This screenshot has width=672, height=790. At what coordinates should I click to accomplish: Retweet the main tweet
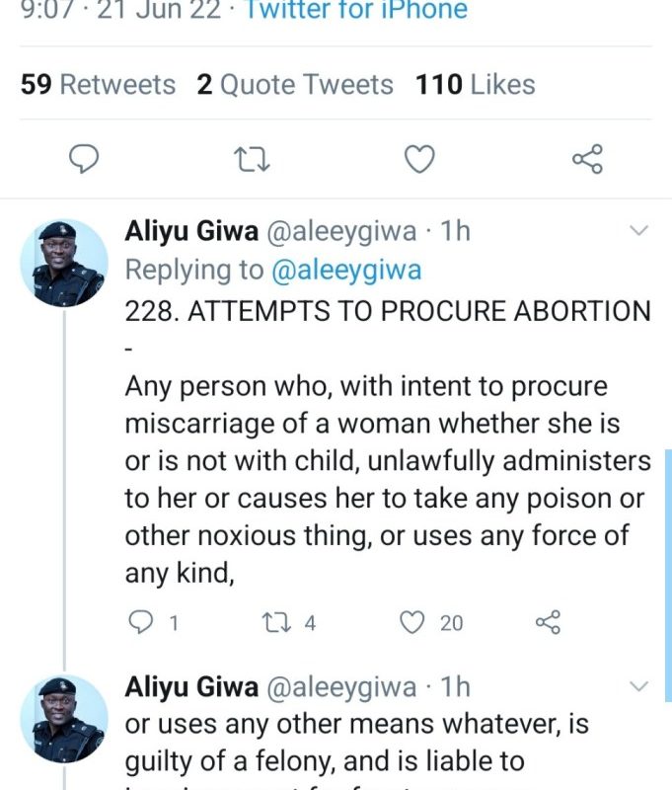pos(254,158)
